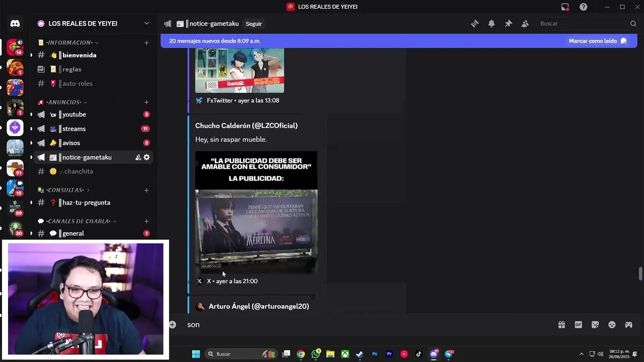Viewport: 644px width, 362px height.
Task: Open the youtube announcements channel
Action: [93, 115]
